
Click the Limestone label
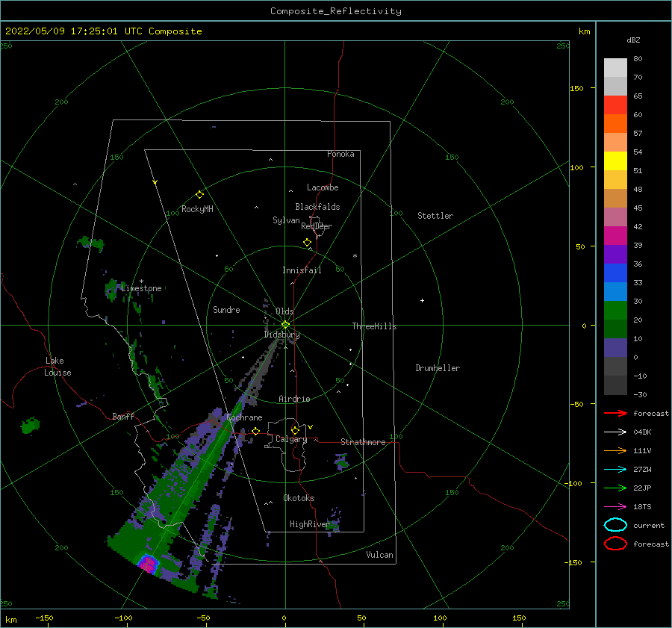point(141,288)
